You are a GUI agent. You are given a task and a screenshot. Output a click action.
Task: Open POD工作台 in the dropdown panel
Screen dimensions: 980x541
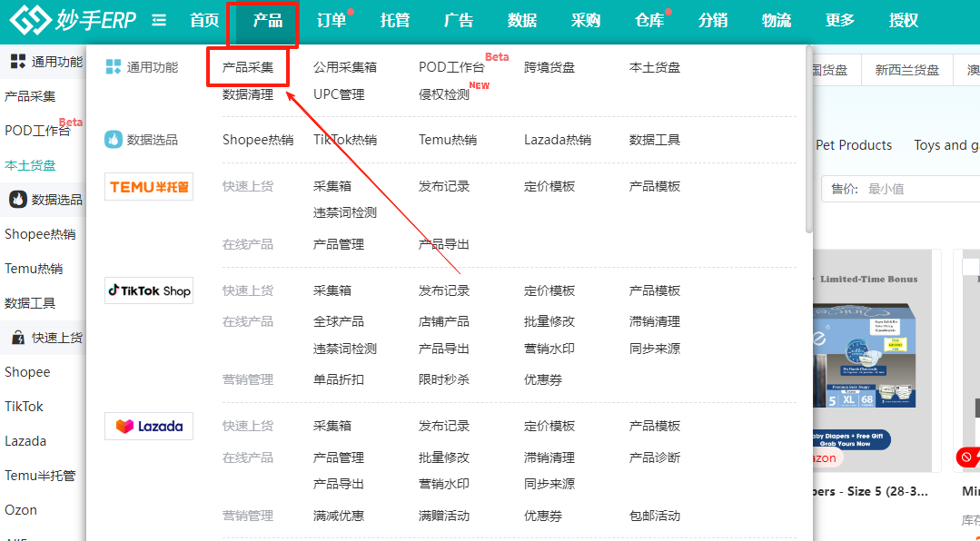pyautogui.click(x=451, y=67)
